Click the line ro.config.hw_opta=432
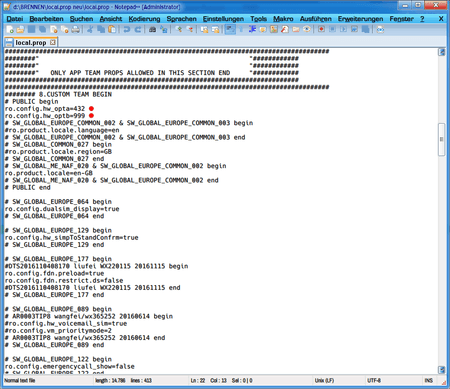450x389 pixels. pyautogui.click(x=45, y=109)
